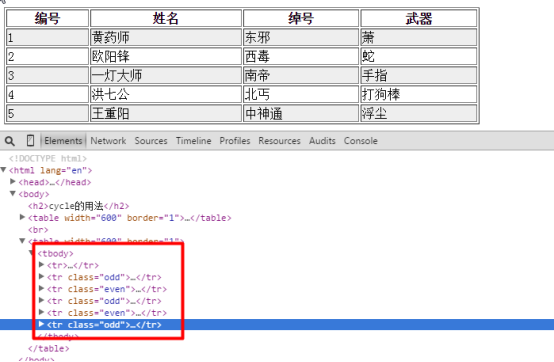
Task: Click the cell 西毒
Action: click(301, 56)
